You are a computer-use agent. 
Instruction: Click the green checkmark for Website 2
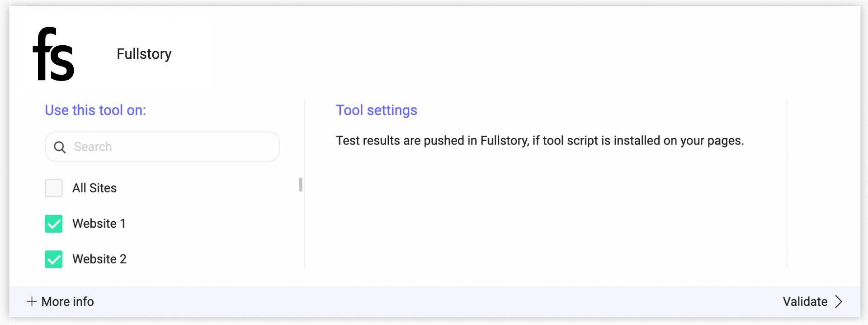(53, 259)
